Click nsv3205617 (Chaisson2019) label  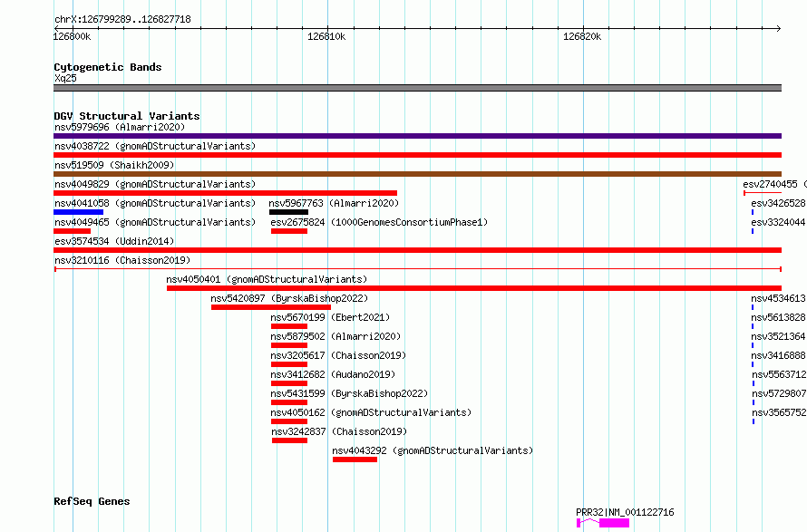pyautogui.click(x=338, y=355)
